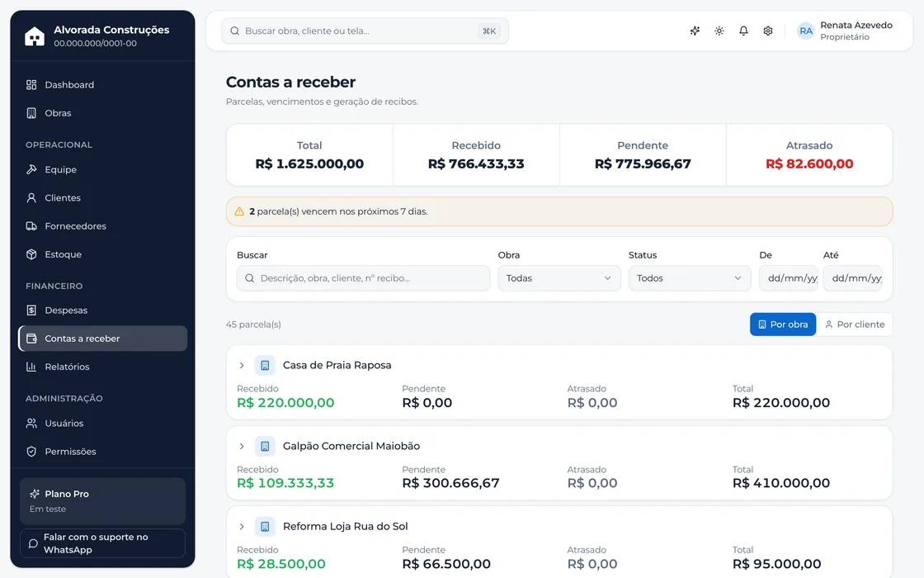The width and height of the screenshot is (924, 578).
Task: Open Fornecedores page
Action: 102,226
